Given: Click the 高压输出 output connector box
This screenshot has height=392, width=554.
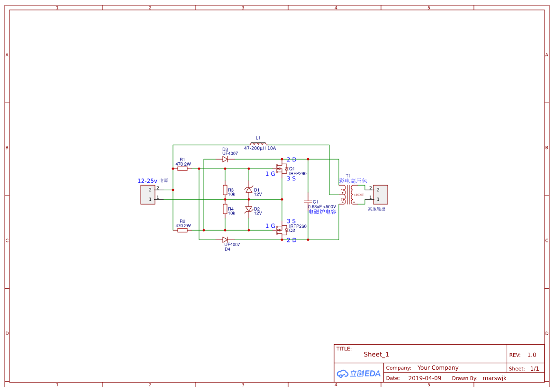Looking at the screenshot, I should 381,195.
